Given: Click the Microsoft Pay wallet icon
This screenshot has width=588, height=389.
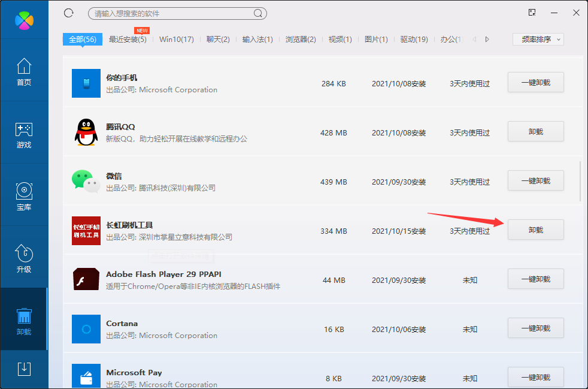Looking at the screenshot, I should click(86, 376).
